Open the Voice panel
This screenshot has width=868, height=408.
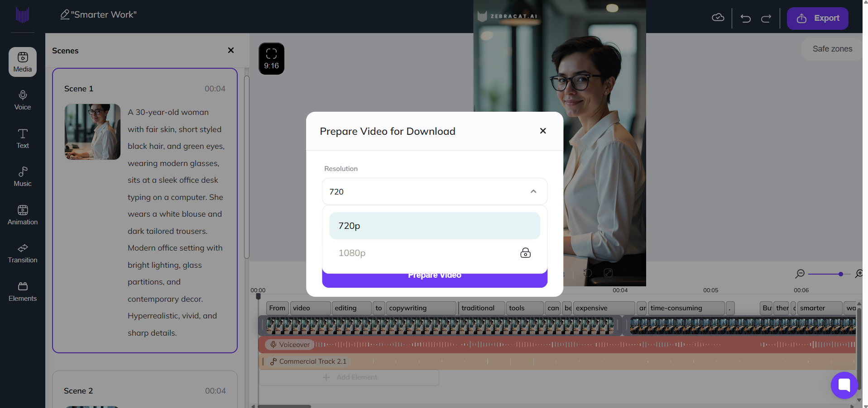pos(23,100)
